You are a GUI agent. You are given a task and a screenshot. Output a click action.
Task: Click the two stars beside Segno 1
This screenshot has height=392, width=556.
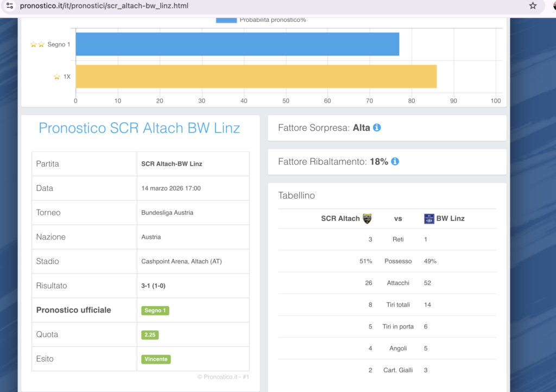point(37,45)
